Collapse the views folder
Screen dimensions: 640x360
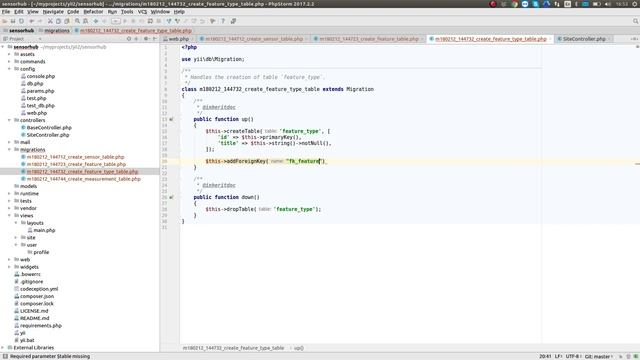9,216
